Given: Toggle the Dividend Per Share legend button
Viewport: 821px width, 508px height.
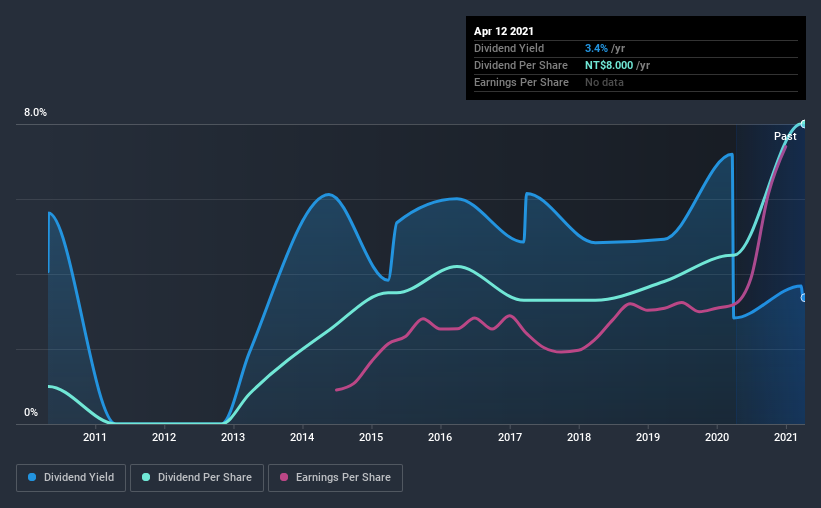Looking at the screenshot, I should (x=197, y=478).
